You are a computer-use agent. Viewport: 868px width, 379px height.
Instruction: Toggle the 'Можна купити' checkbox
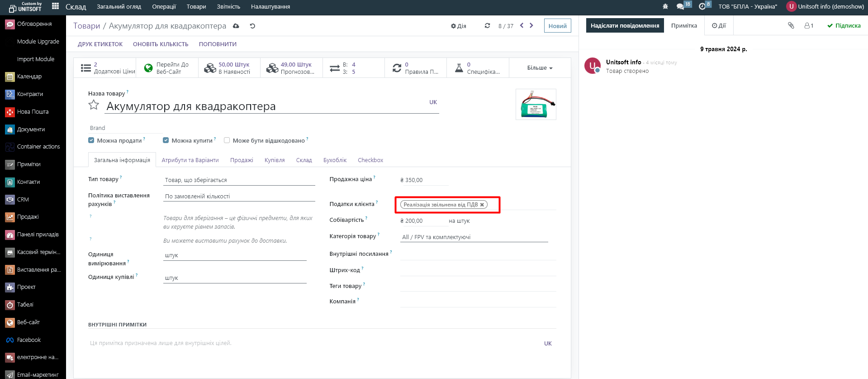(166, 140)
